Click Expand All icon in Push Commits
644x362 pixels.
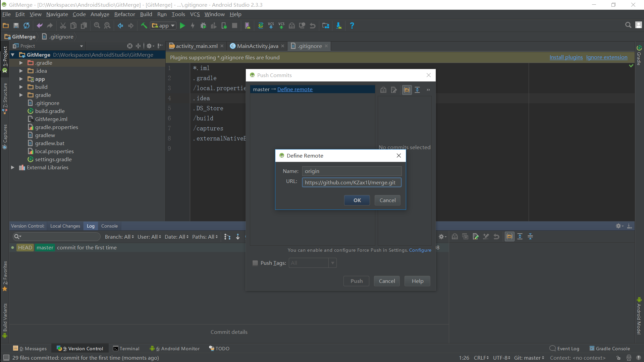point(417,90)
